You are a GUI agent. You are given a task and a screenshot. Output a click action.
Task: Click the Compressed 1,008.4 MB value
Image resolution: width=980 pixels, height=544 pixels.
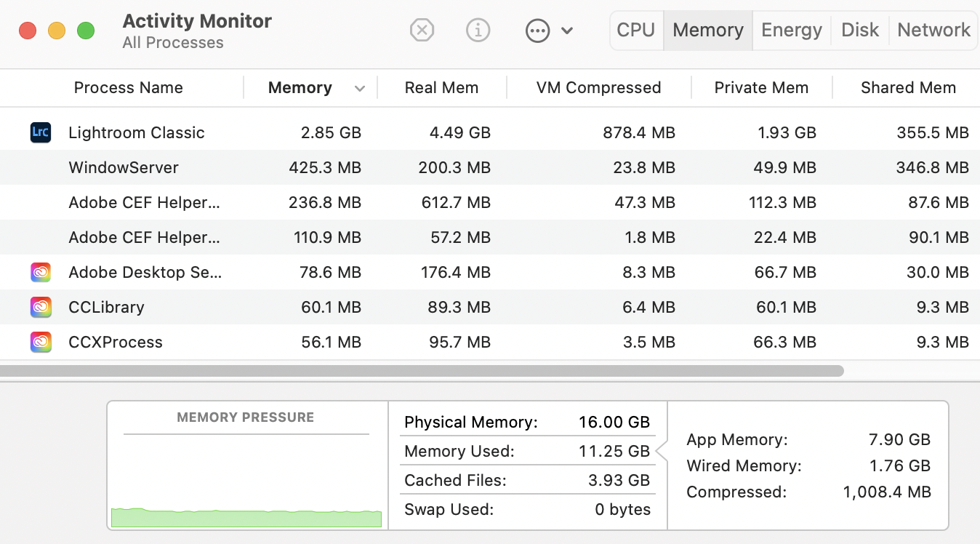coord(887,492)
